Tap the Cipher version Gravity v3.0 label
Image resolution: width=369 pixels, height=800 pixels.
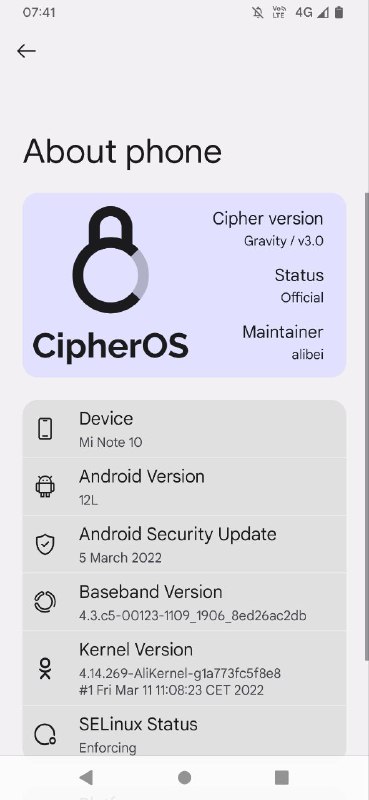coord(268,229)
